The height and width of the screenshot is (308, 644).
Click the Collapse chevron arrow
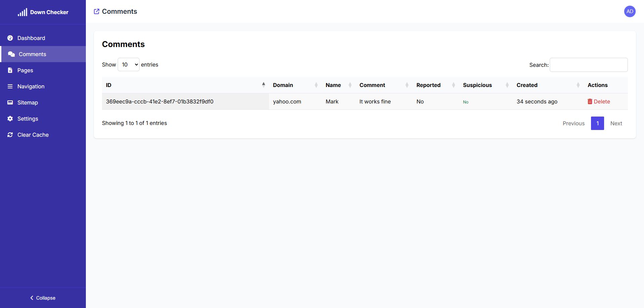coord(32,298)
